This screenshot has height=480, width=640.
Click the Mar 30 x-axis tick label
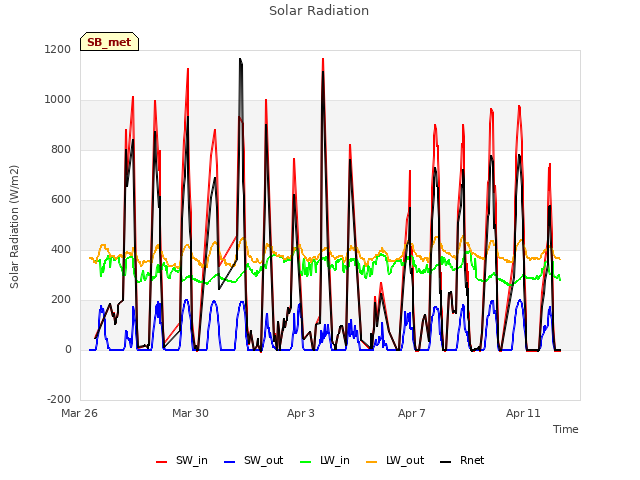tap(190, 413)
